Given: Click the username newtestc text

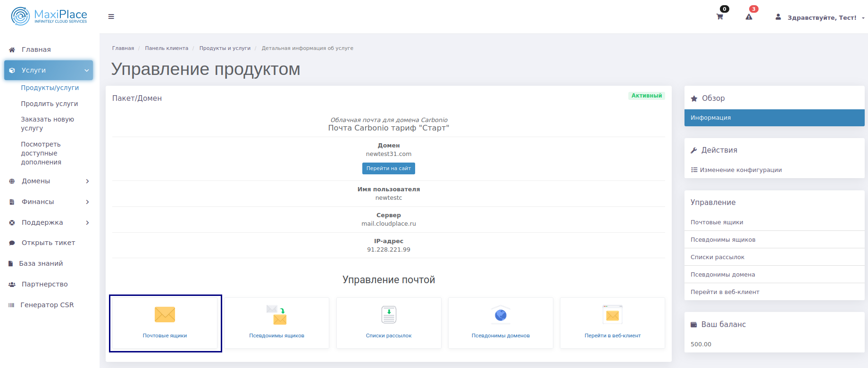Looking at the screenshot, I should click(x=389, y=198).
